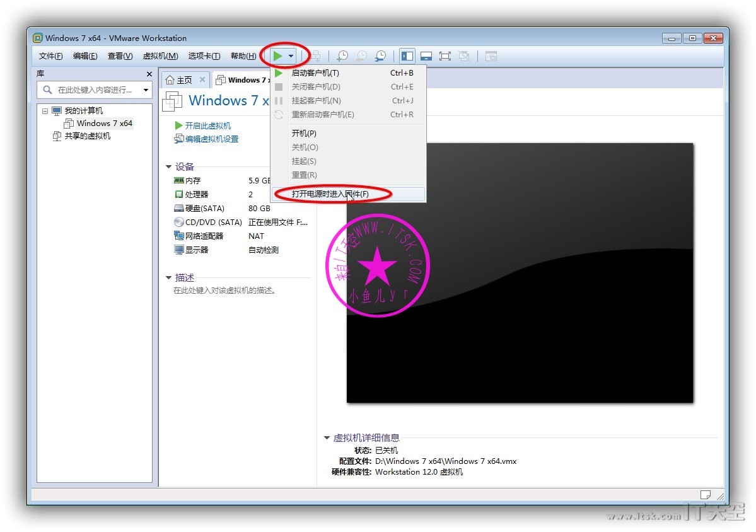This screenshot has width=756, height=532.
Task: Click the library search input field
Action: pyautogui.click(x=95, y=90)
